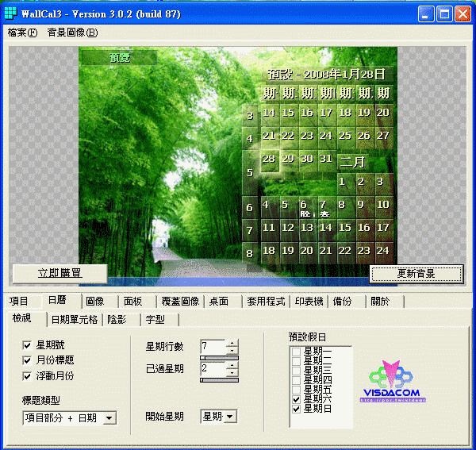The height and width of the screenshot is (450, 476).
Task: Click the 立即購買 button
Action: pos(59,273)
